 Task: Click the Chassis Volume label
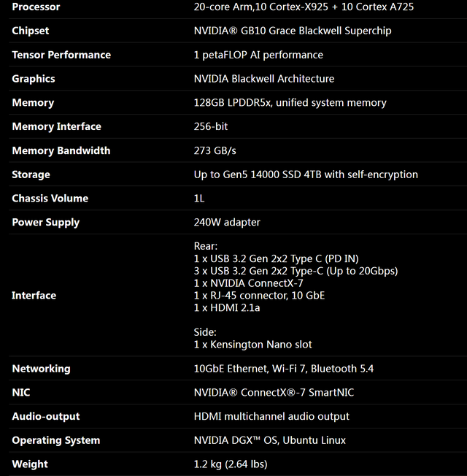[50, 199]
